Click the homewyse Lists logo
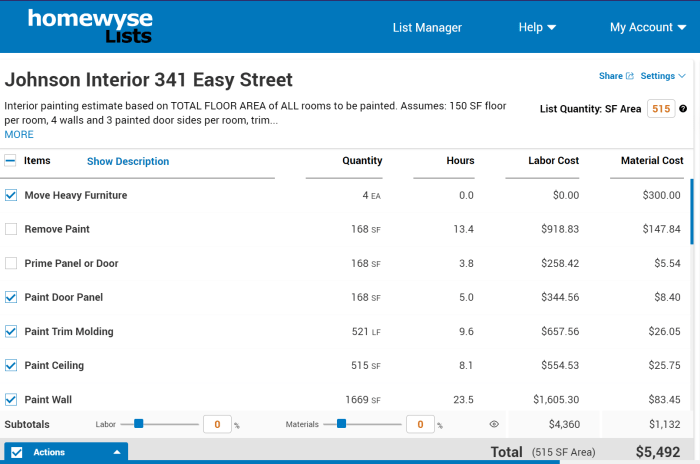The height and width of the screenshot is (464, 700). tap(90, 26)
